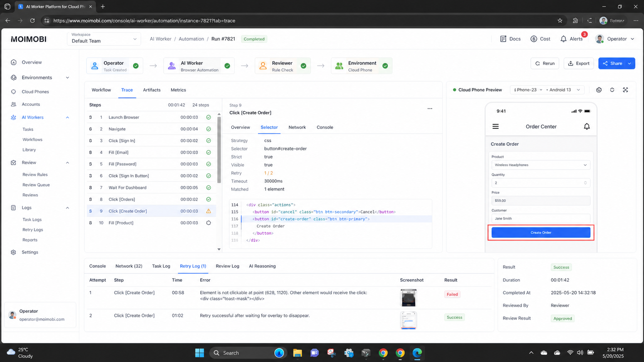Screen dimensions: 644x362
Task: Select the Fill [Password] step row
Action: tap(151, 164)
